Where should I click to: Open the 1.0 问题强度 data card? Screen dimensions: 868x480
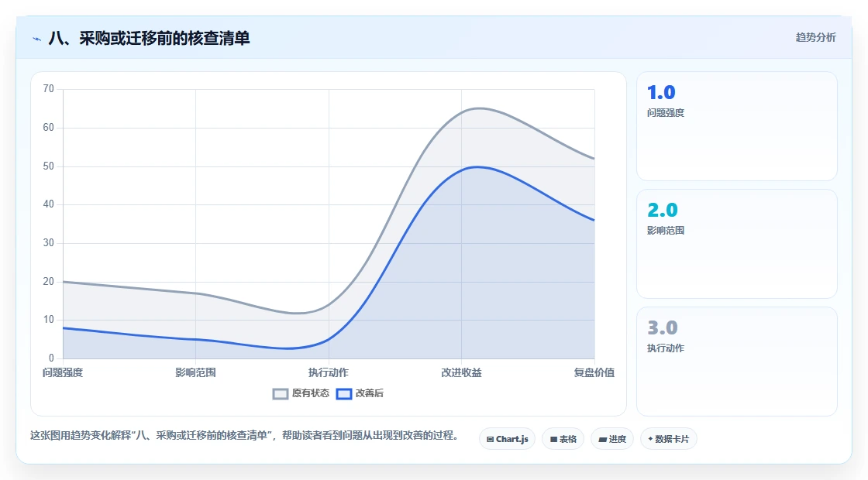pyautogui.click(x=737, y=126)
